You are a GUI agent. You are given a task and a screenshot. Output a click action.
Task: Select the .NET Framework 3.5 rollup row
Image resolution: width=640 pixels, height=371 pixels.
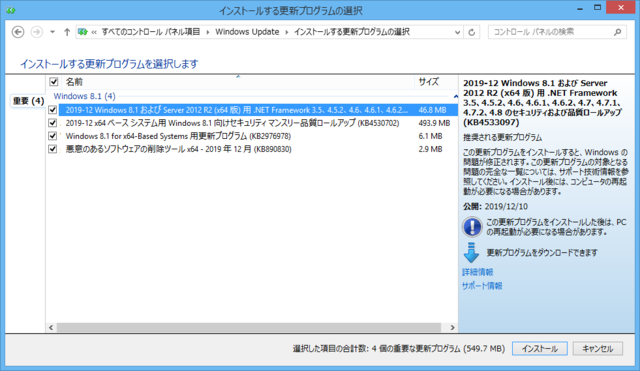(x=258, y=110)
